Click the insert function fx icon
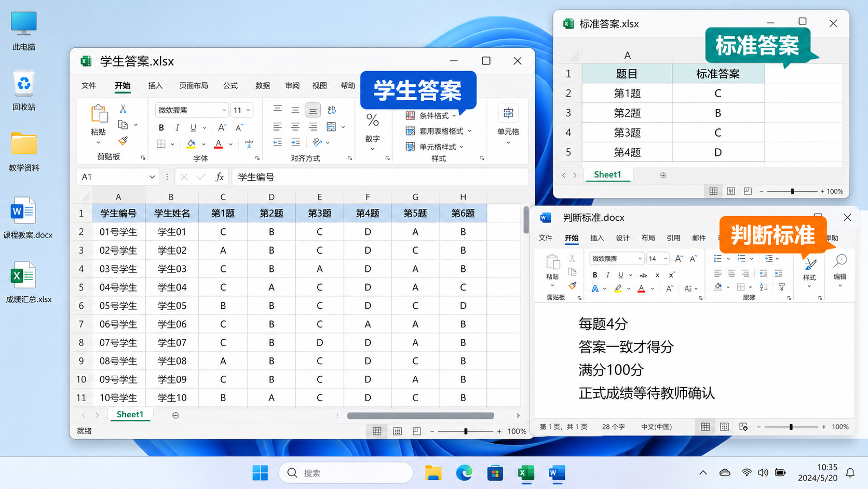868x489 pixels. (220, 177)
